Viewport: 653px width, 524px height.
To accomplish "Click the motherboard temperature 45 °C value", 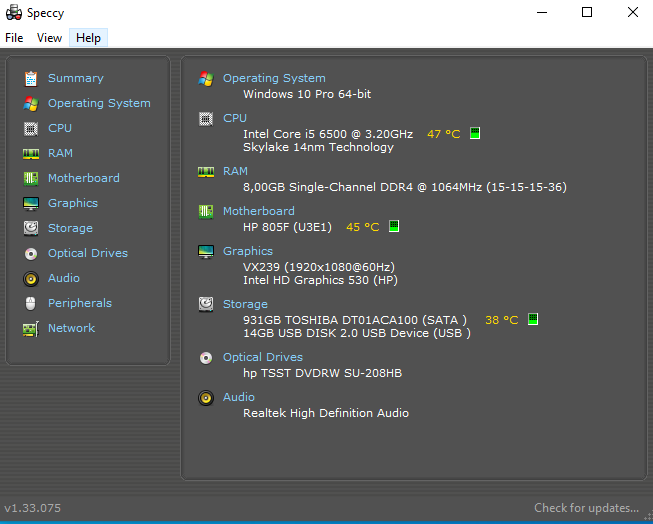I will pyautogui.click(x=363, y=227).
